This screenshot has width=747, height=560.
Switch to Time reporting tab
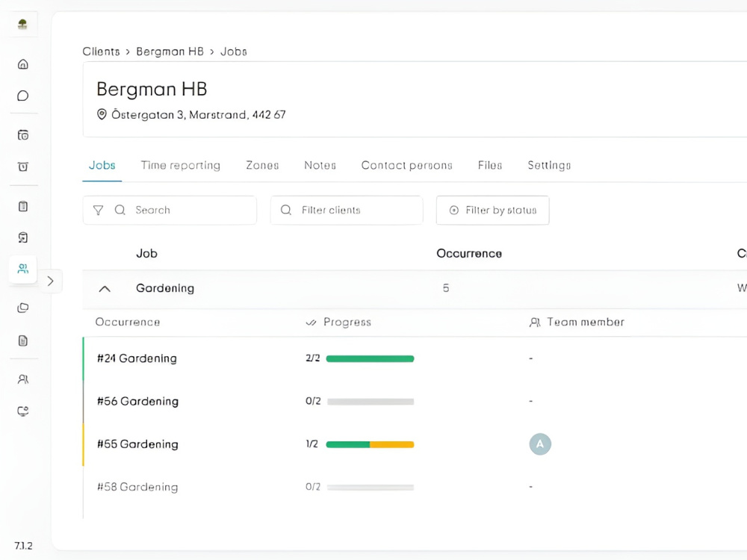181,165
